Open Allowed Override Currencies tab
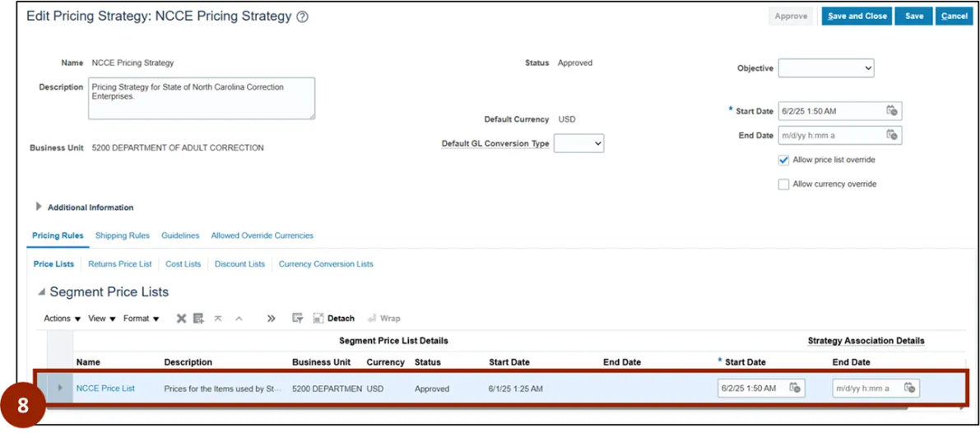The width and height of the screenshot is (980, 433). click(x=262, y=235)
